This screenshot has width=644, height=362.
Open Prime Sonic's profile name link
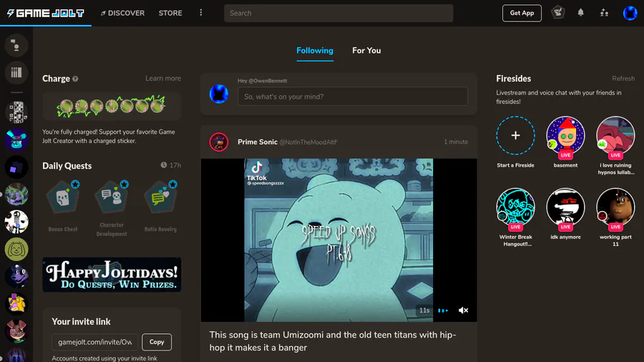coord(258,142)
